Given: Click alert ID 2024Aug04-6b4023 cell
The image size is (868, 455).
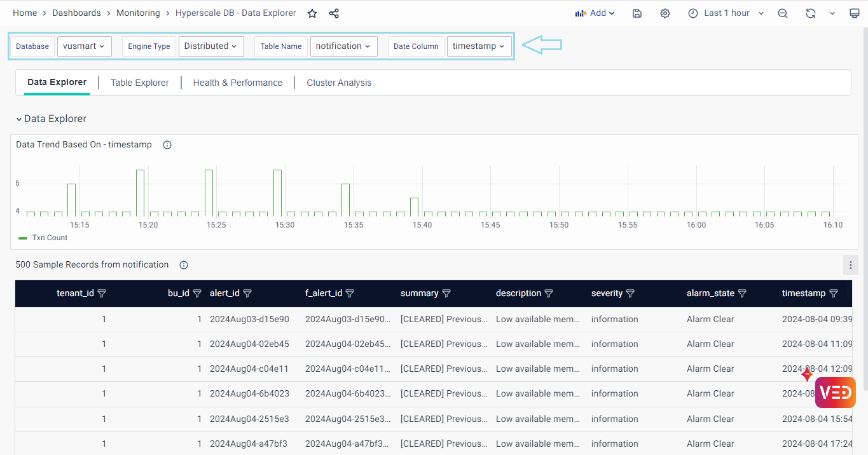Looking at the screenshot, I should [249, 393].
